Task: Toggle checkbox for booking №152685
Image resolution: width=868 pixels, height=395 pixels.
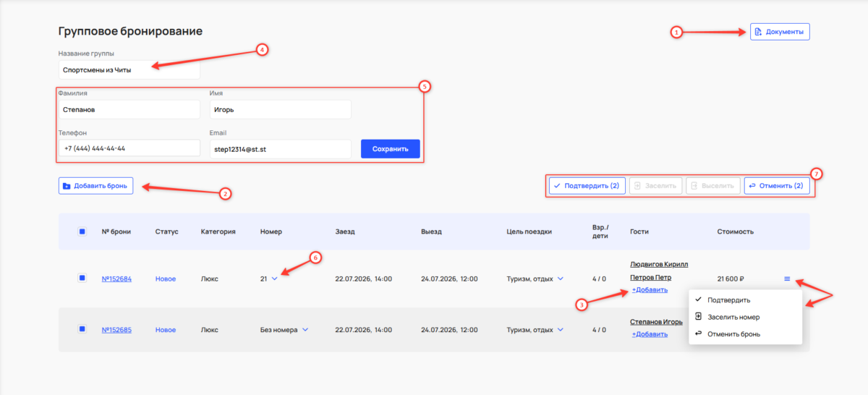Action: (x=82, y=329)
